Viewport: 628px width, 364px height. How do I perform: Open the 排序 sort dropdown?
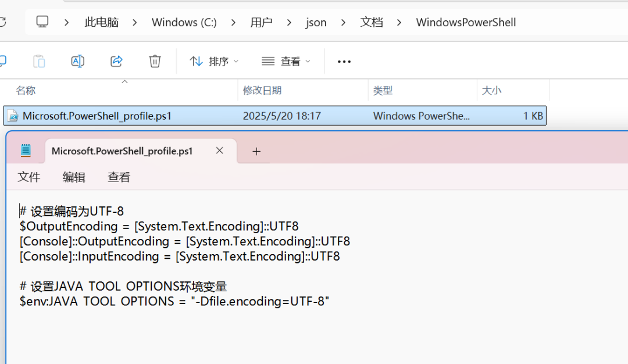pyautogui.click(x=214, y=61)
